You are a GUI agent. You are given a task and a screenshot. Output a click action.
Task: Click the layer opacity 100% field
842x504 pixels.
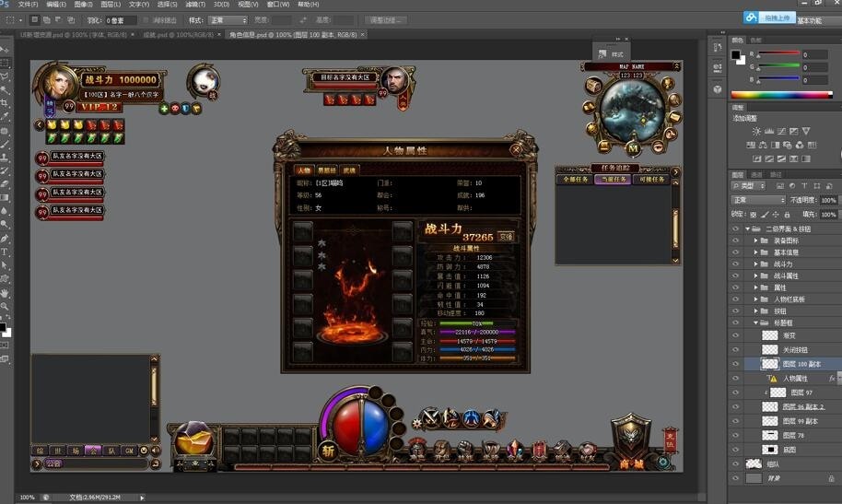pyautogui.click(x=828, y=200)
